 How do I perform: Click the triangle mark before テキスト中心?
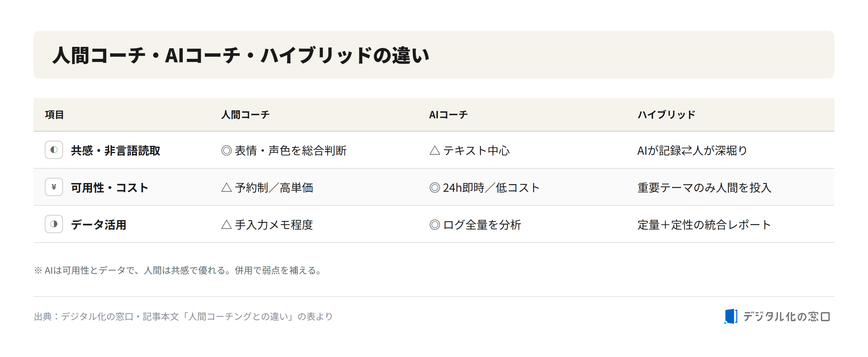434,150
